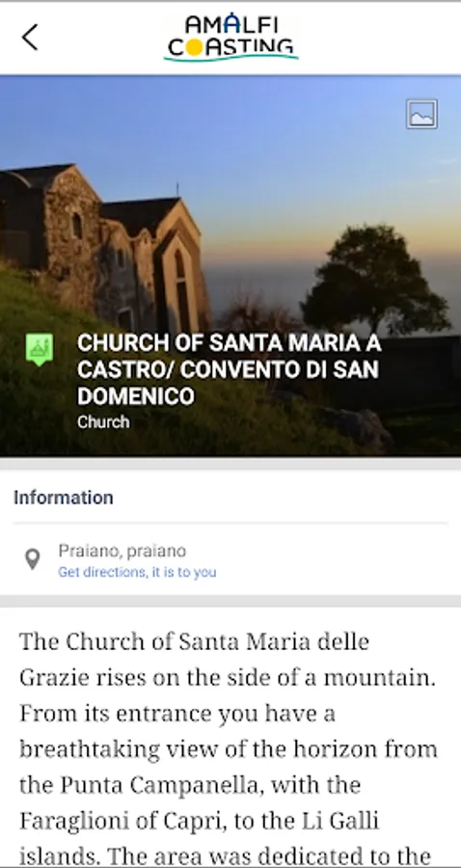This screenshot has height=868, width=461.
Task: Click the description paragraph's first line
Action: click(194, 641)
